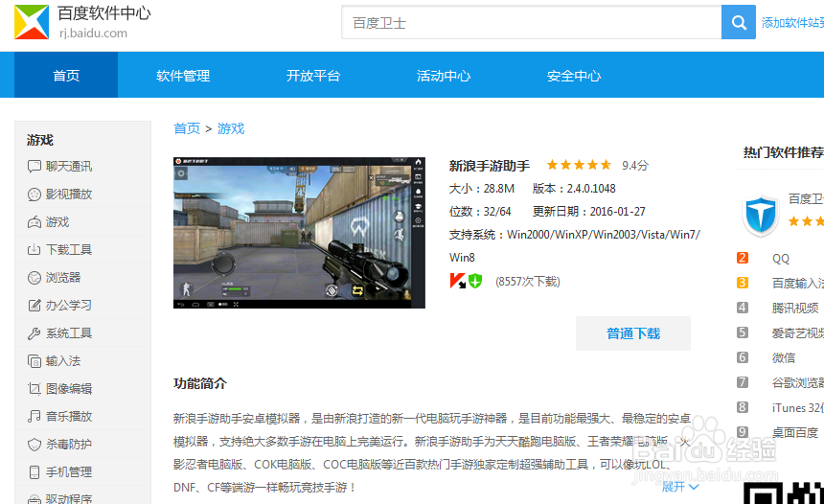Click the red Kaspersky security badge
The image size is (824, 504).
pyautogui.click(x=457, y=281)
